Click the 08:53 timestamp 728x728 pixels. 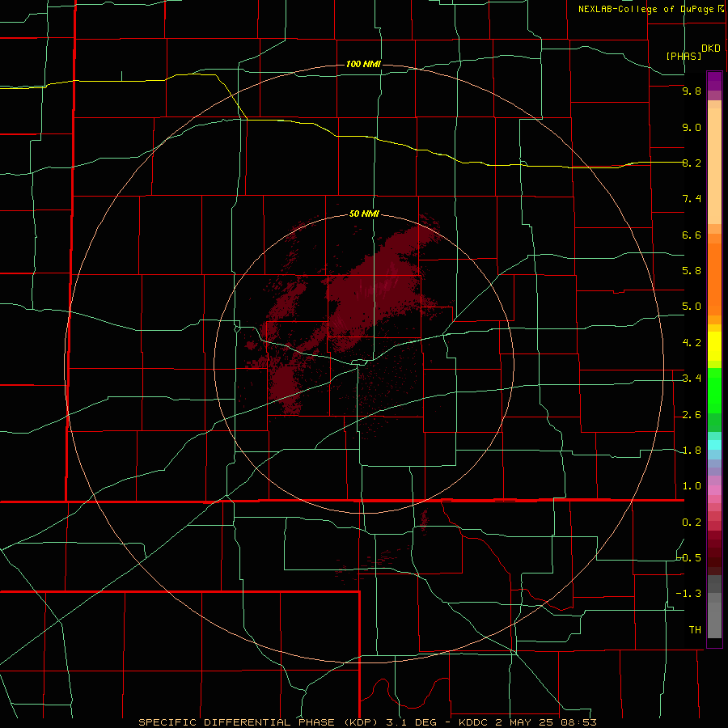pos(578,722)
